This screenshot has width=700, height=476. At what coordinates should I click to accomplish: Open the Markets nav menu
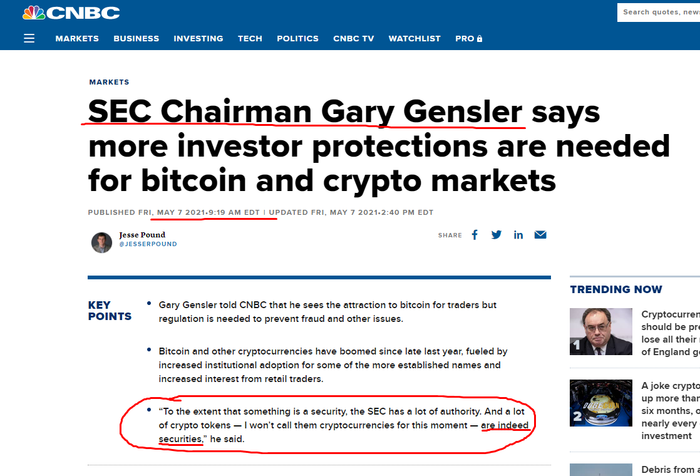coord(77,38)
